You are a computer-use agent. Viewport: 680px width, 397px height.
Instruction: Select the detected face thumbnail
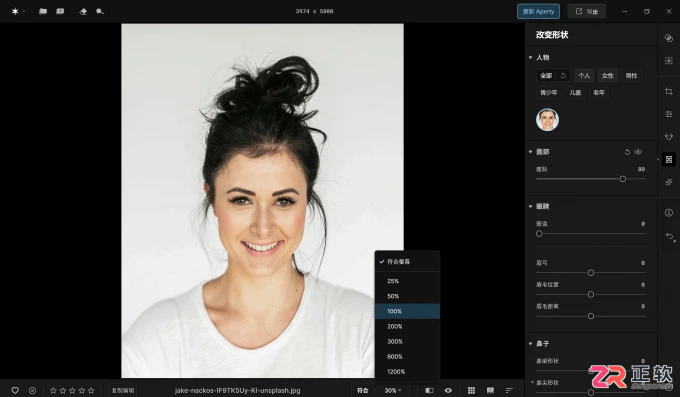tap(547, 120)
